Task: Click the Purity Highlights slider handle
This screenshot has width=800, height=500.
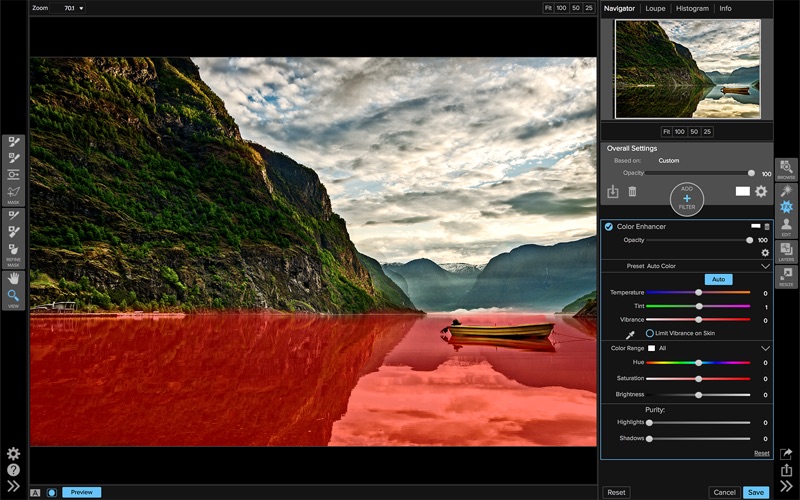Action: tap(649, 422)
